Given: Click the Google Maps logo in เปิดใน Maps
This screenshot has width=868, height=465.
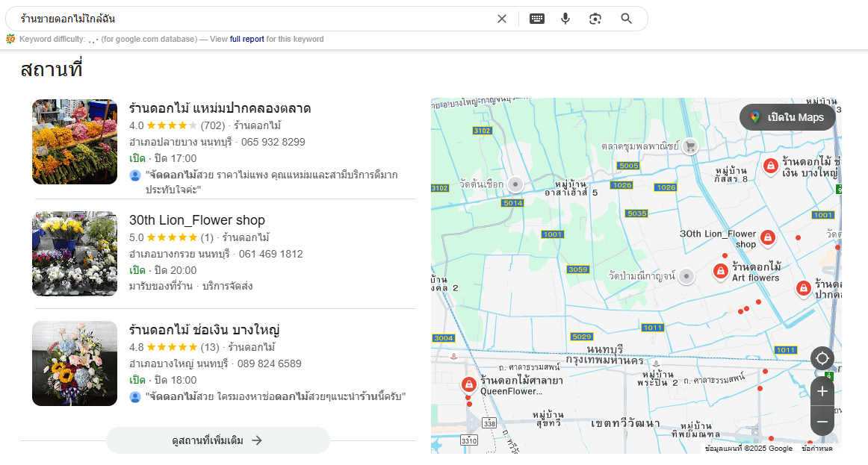Looking at the screenshot, I should point(755,117).
